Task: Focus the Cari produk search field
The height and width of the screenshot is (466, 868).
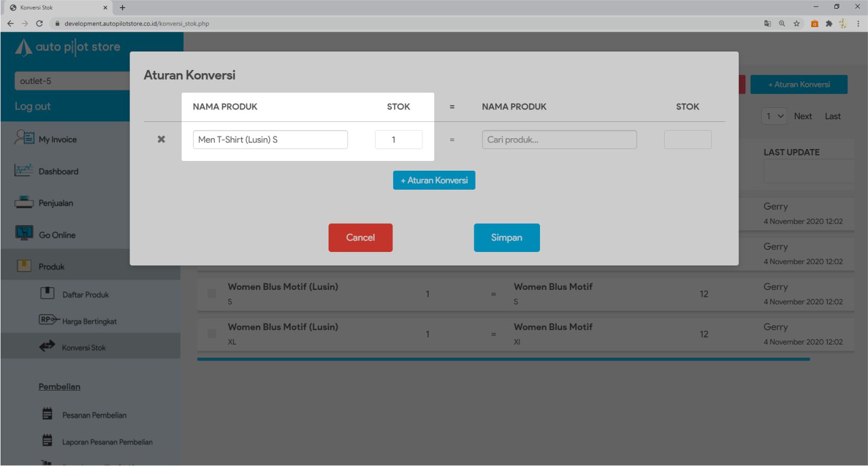Action: click(x=559, y=139)
